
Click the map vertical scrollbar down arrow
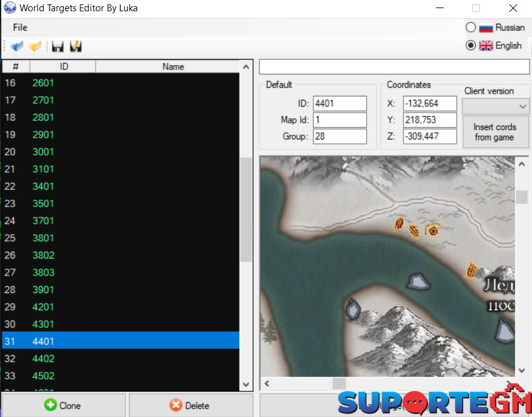pos(522,370)
